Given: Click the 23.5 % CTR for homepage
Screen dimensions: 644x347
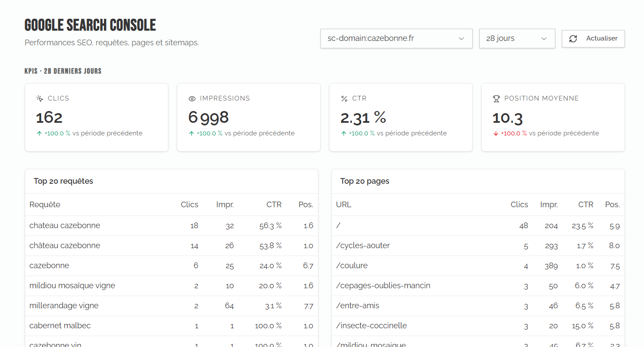Looking at the screenshot, I should (x=583, y=226).
